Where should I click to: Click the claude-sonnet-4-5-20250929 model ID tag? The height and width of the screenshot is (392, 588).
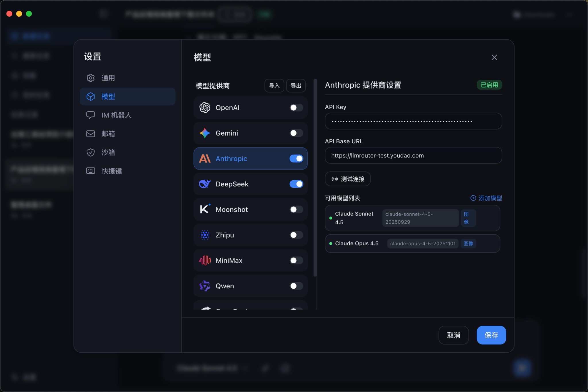(420, 218)
